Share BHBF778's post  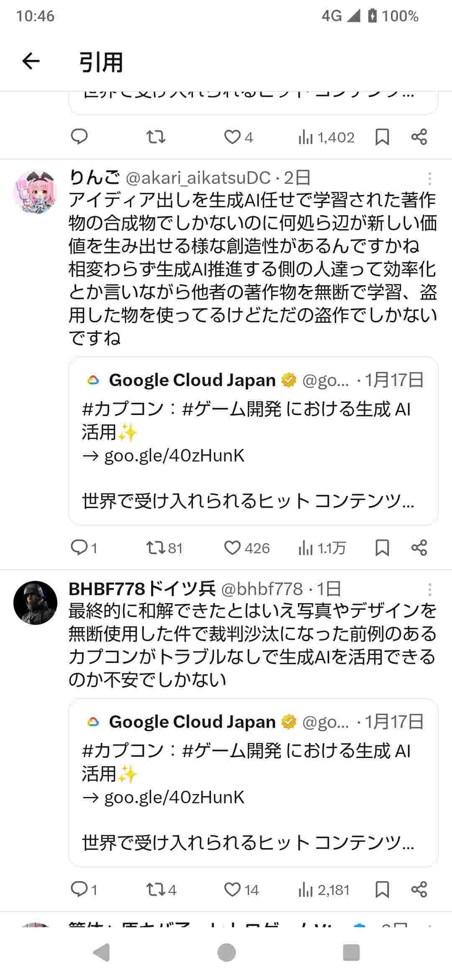419,889
